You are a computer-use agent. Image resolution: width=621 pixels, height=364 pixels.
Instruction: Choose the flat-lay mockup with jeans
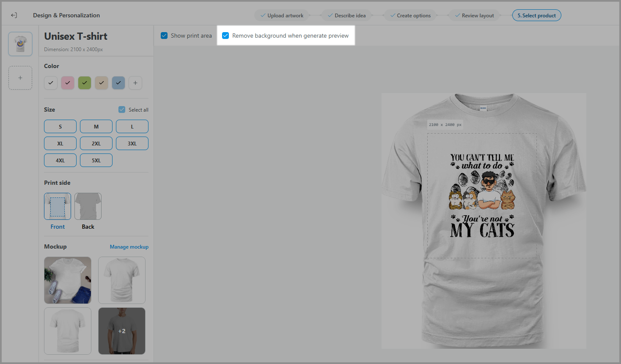point(68,280)
